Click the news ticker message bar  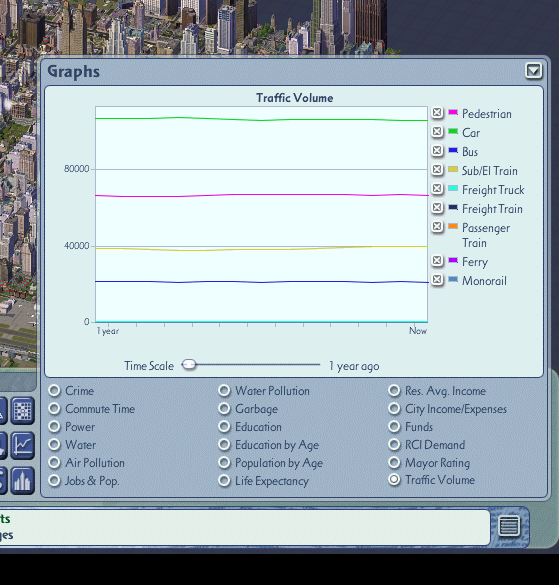[x=244, y=527]
